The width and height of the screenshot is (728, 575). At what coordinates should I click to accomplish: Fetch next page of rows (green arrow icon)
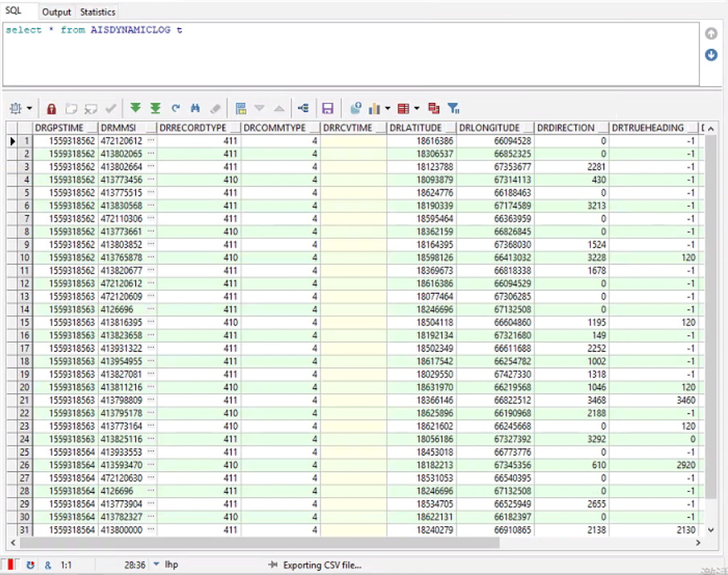point(135,108)
